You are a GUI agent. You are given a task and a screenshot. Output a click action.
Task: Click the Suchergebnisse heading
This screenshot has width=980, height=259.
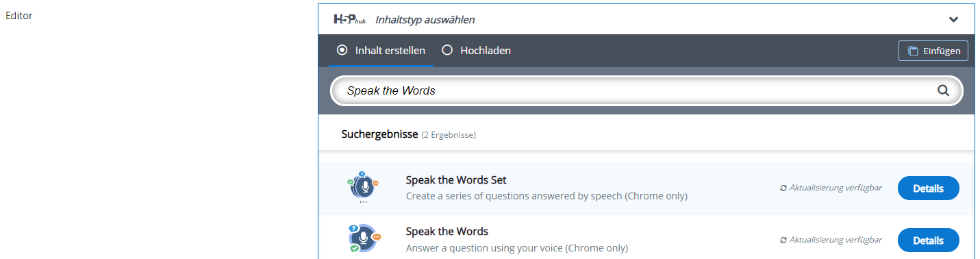379,134
